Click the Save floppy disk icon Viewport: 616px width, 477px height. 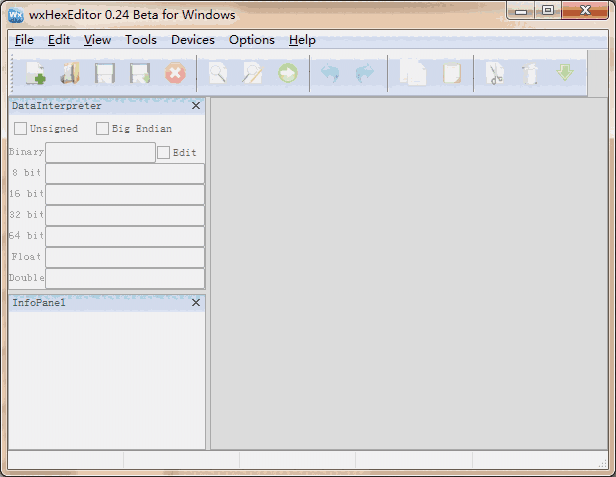[105, 73]
